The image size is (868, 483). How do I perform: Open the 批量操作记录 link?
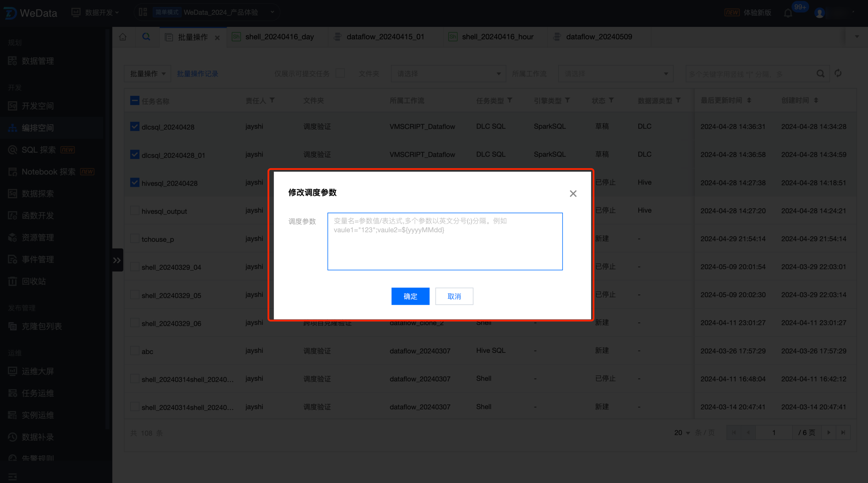[x=197, y=74]
